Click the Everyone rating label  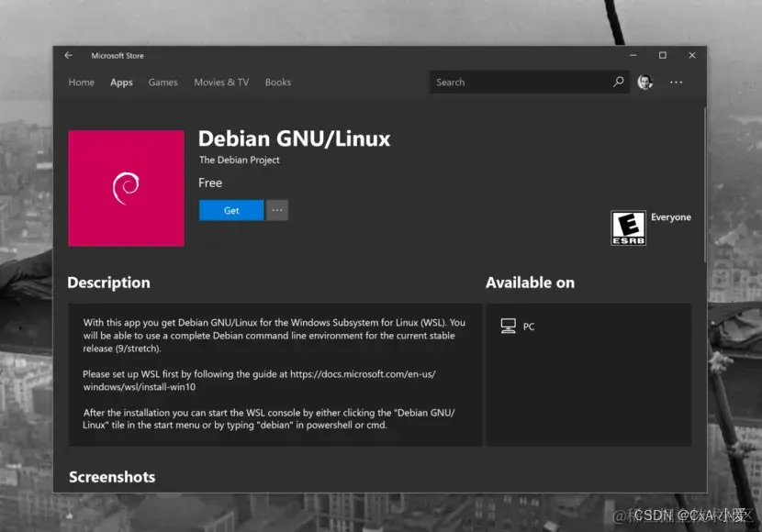point(670,217)
